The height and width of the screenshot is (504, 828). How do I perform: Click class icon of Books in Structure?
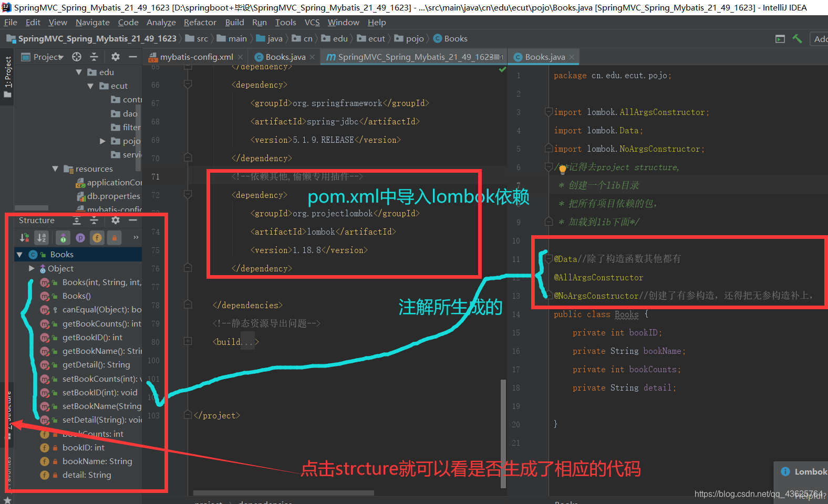pos(33,254)
